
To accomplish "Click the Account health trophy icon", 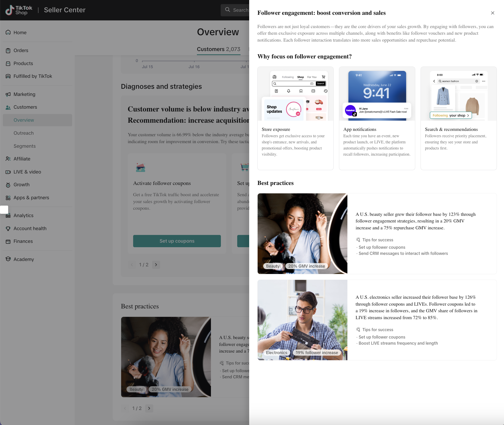I will 8,229.
